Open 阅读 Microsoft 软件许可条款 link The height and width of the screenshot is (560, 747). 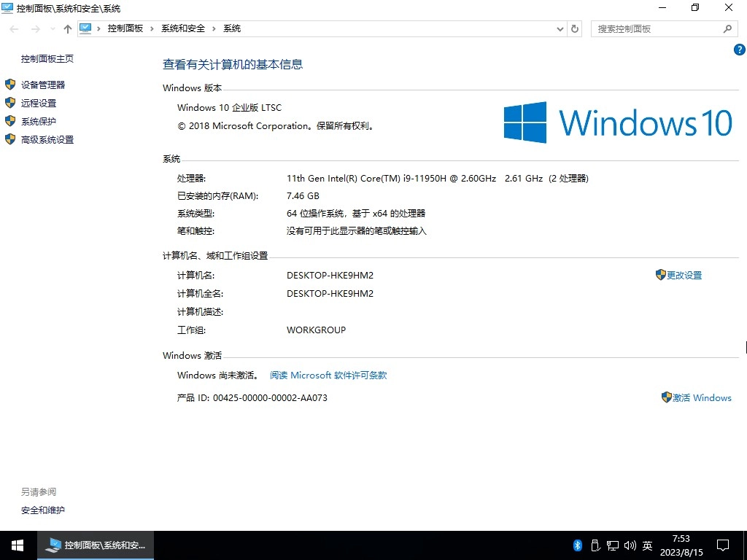pos(328,376)
